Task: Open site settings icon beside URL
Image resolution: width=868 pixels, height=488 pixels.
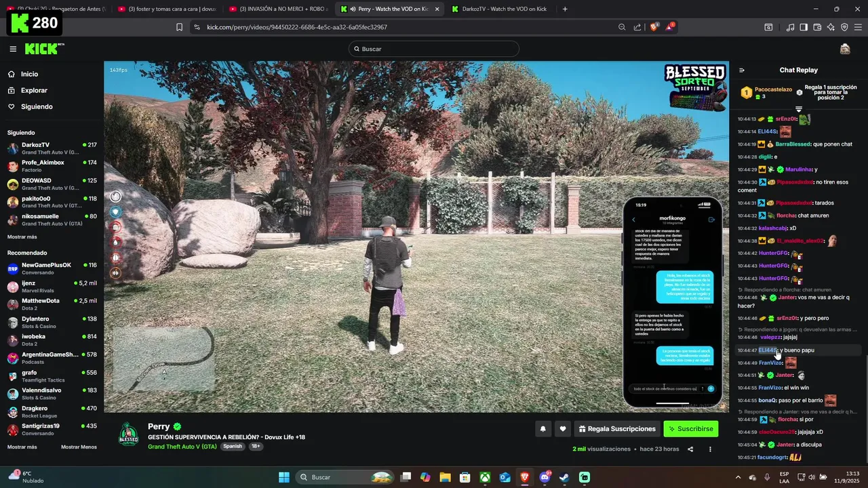Action: tap(197, 27)
